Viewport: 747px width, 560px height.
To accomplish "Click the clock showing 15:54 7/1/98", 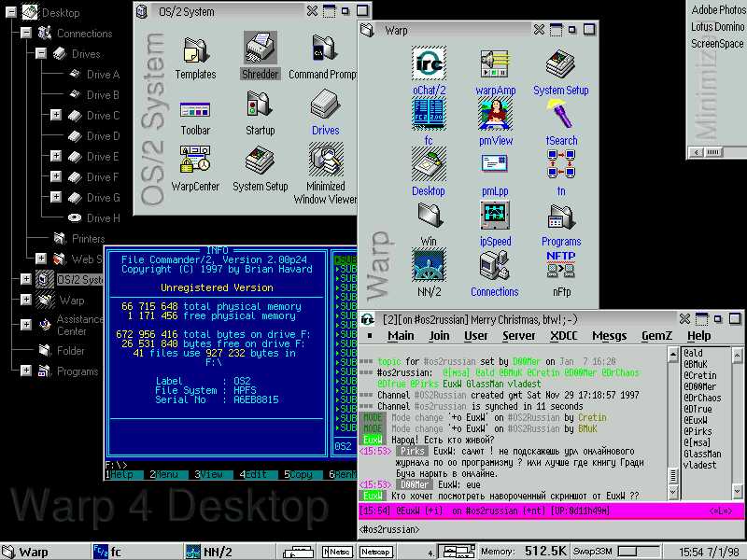I will (709, 552).
